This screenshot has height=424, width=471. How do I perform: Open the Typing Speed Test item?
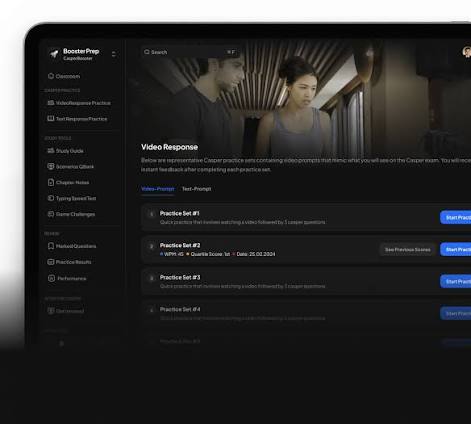click(72, 198)
